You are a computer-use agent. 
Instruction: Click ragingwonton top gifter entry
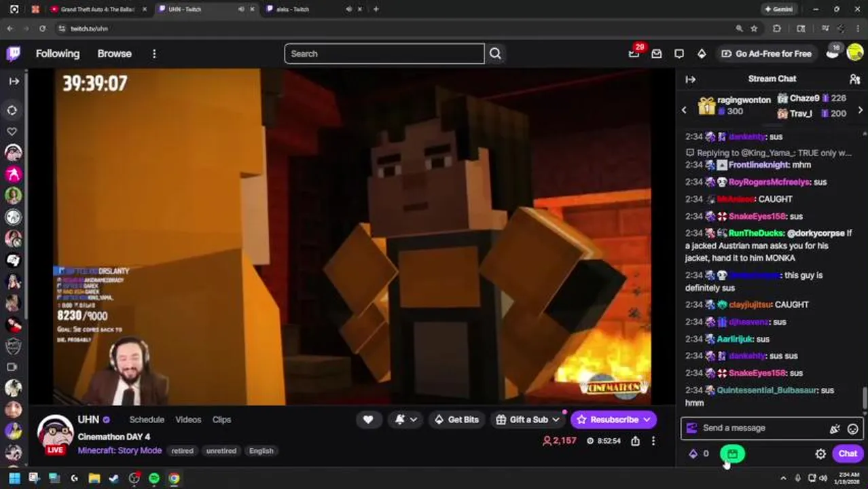(734, 105)
